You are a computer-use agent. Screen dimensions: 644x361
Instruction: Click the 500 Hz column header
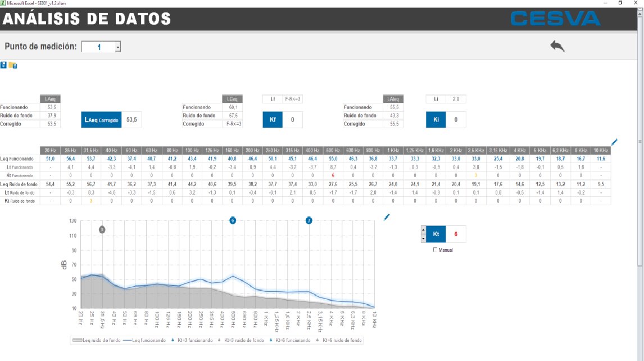(333, 150)
